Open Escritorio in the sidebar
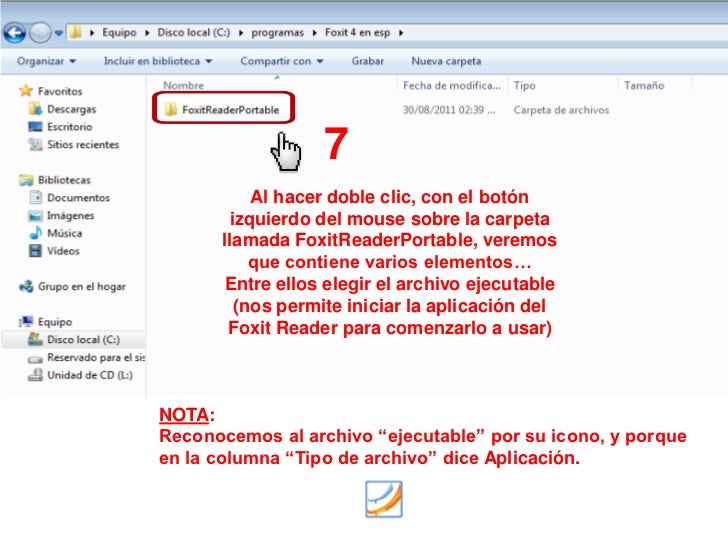The height and width of the screenshot is (546, 728). click(x=70, y=127)
